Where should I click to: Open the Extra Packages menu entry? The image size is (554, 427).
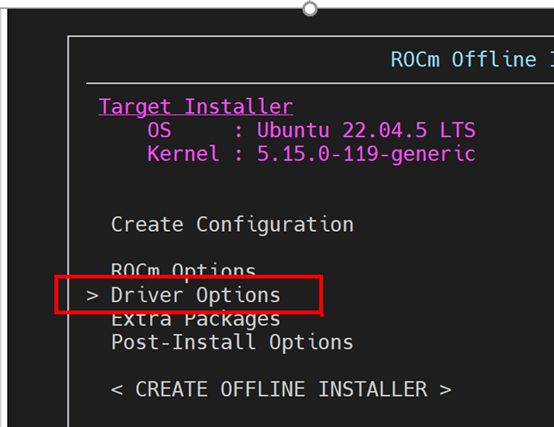click(x=195, y=320)
